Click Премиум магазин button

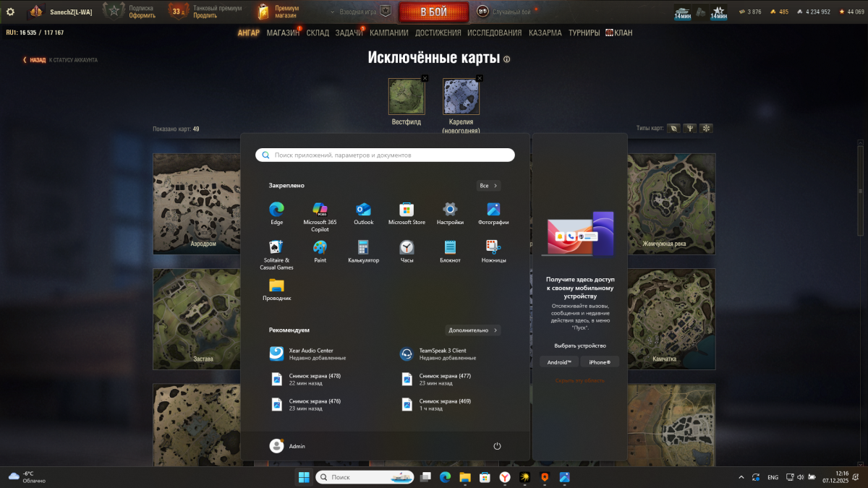click(x=278, y=12)
